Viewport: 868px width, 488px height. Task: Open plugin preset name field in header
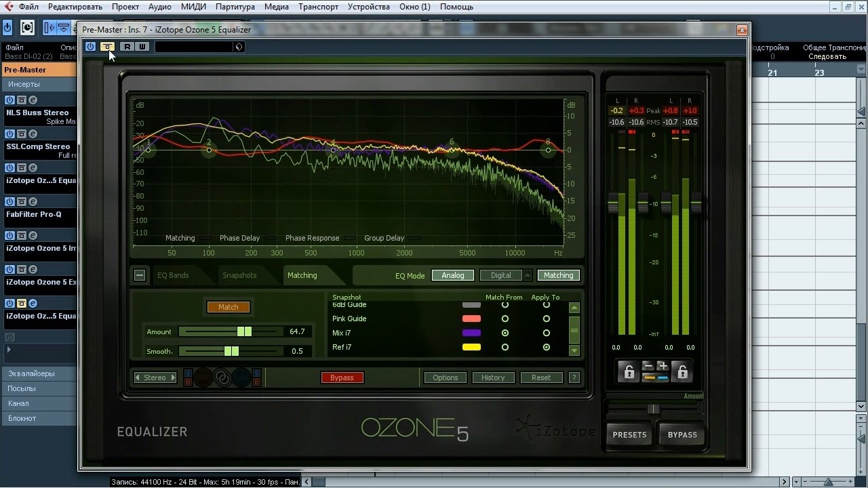pyautogui.click(x=194, y=47)
